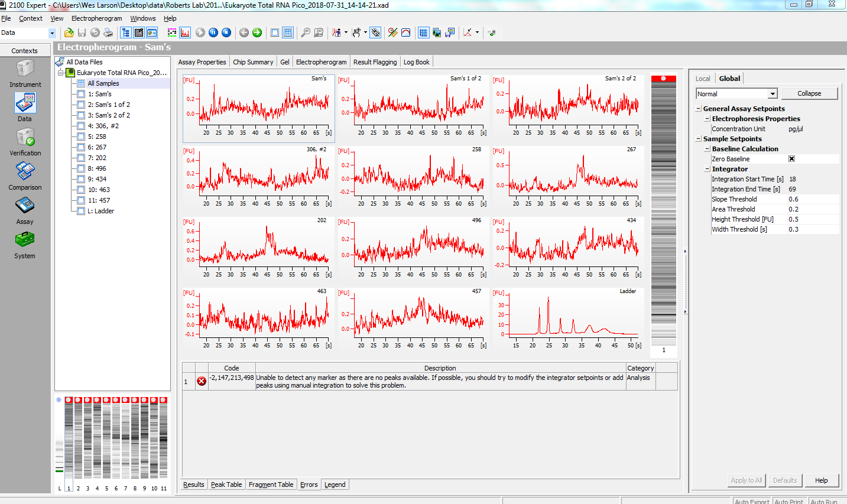This screenshot has width=847, height=504.
Task: Open the System context
Action: pos(25,245)
